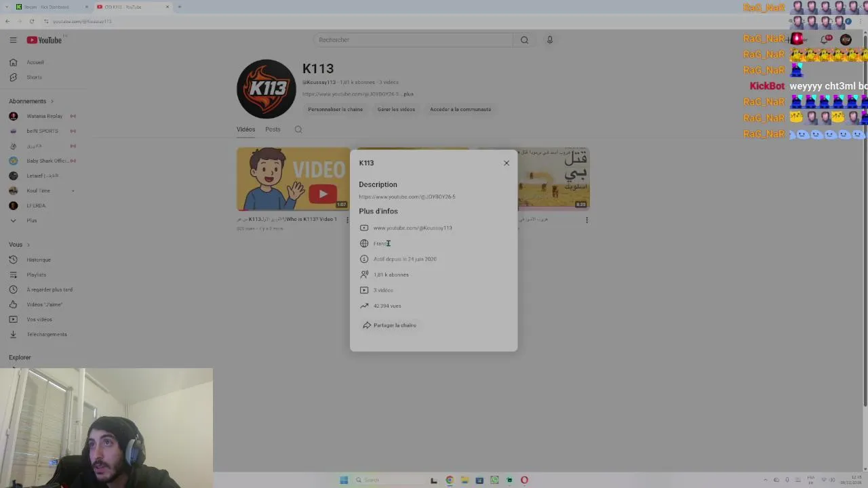The width and height of the screenshot is (868, 488).
Task: Select the "Actif depuis le 24 juin 2020" text
Action: [x=405, y=259]
